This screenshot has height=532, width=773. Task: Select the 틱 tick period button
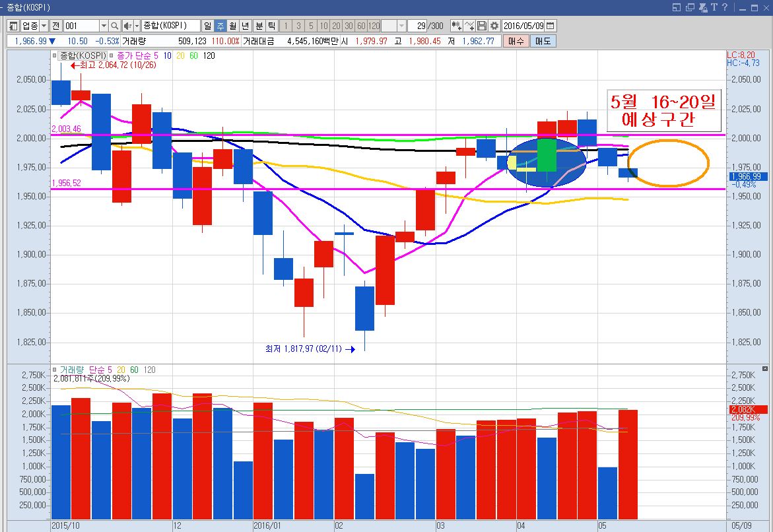click(x=271, y=26)
